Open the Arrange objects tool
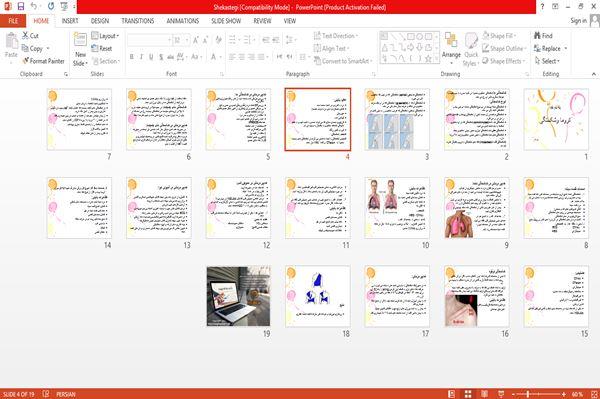Image resolution: width=600 pixels, height=399 pixels. 451,47
